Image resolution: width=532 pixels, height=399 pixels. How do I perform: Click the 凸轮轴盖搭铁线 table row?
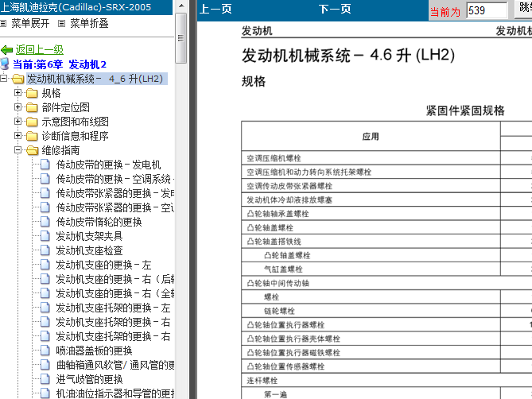tap(386, 242)
